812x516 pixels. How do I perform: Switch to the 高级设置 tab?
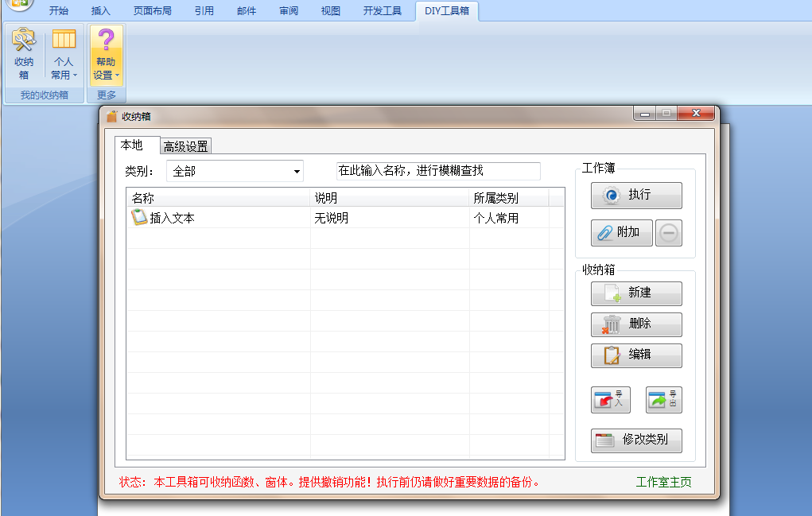tap(186, 146)
